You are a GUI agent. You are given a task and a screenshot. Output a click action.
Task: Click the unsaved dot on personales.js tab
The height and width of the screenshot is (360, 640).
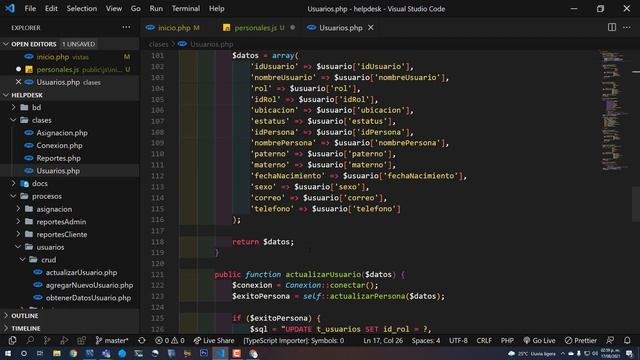point(293,27)
